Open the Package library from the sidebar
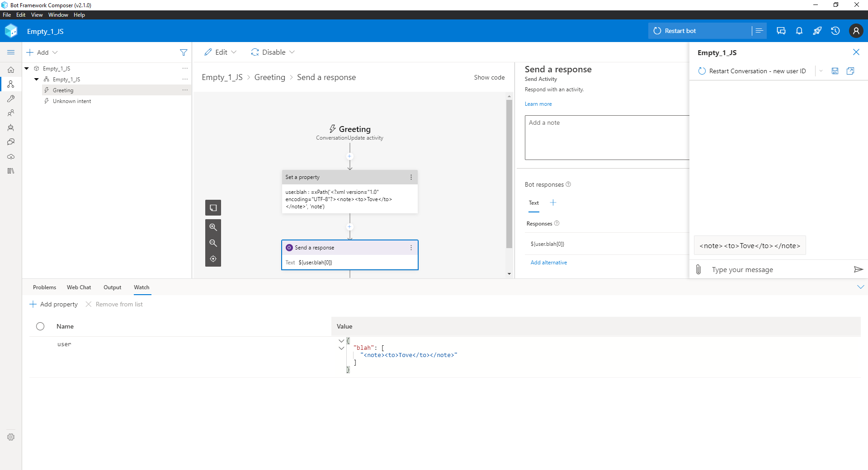Viewport: 868px width, 470px height. tap(11, 171)
